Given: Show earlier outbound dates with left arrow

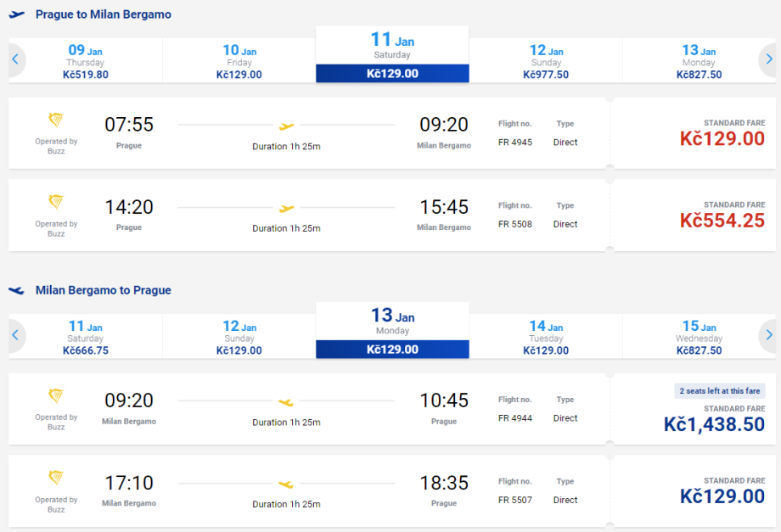Looking at the screenshot, I should pos(15,59).
